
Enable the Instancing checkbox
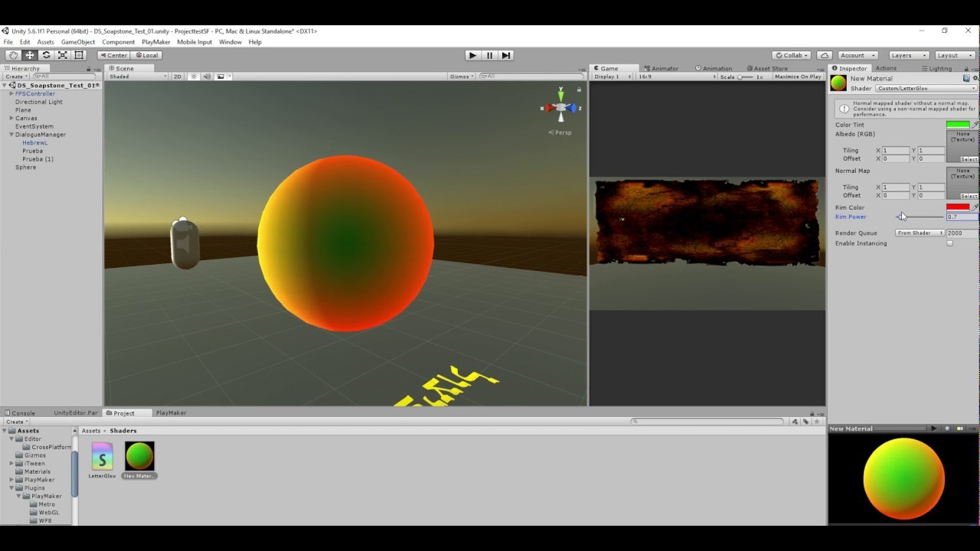pos(949,243)
